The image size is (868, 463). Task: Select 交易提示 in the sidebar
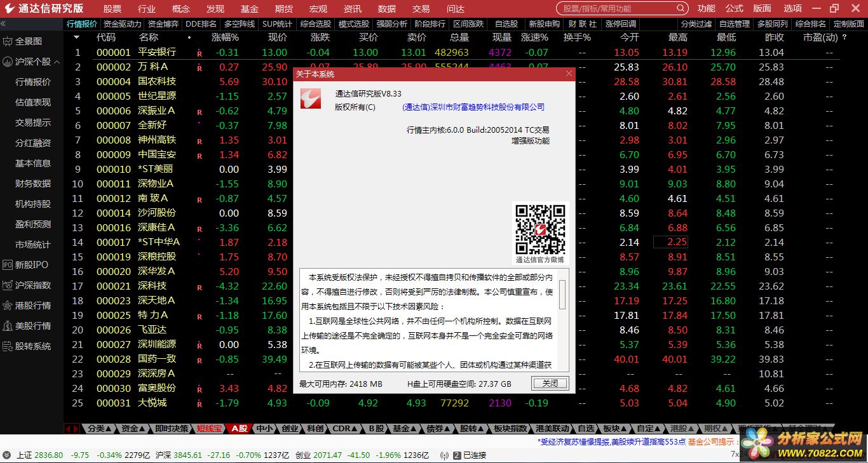coord(33,123)
